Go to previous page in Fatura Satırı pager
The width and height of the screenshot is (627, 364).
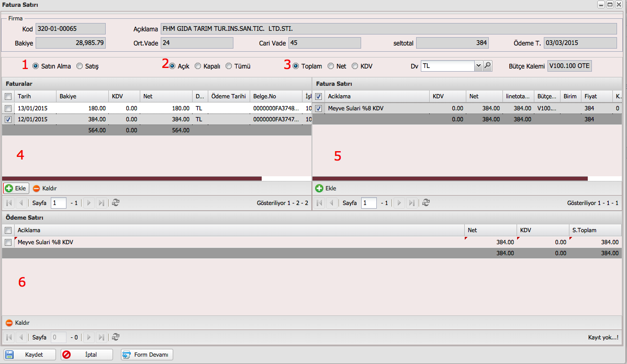(331, 203)
